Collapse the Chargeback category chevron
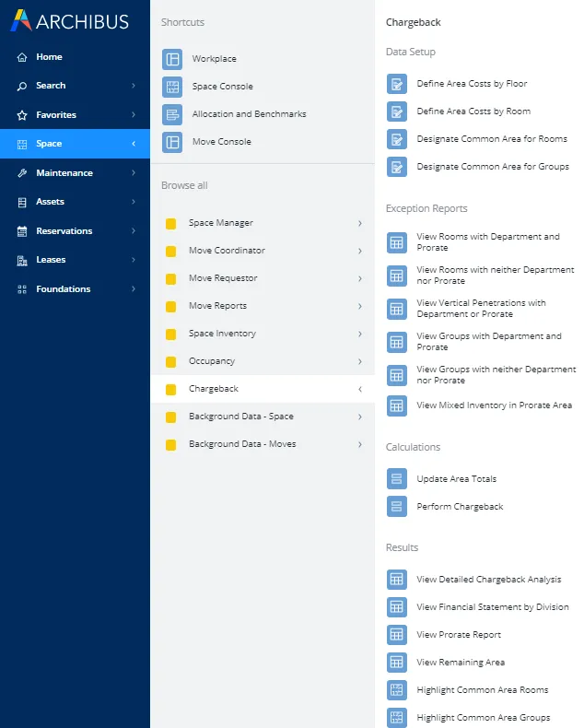Screen dimensions: 584x728 pos(359,389)
